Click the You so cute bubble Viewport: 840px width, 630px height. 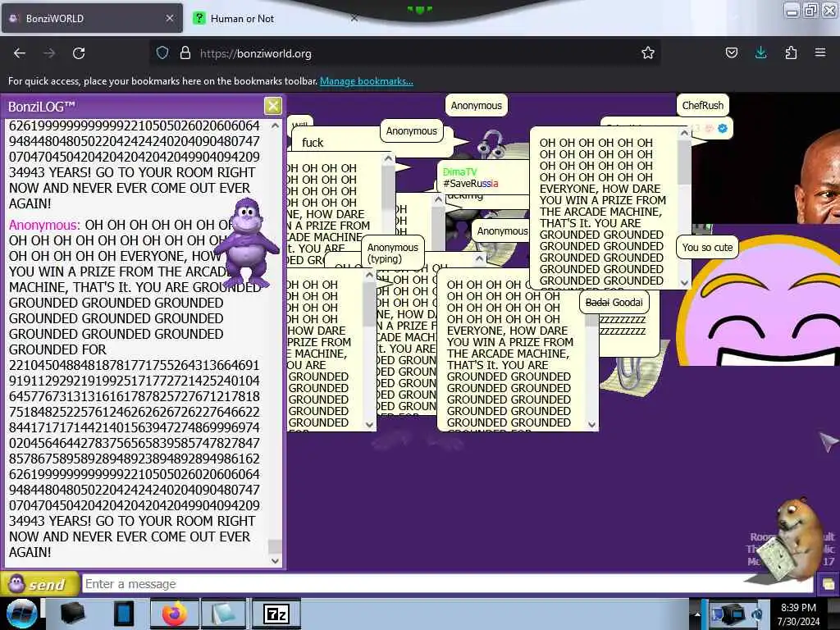click(707, 248)
